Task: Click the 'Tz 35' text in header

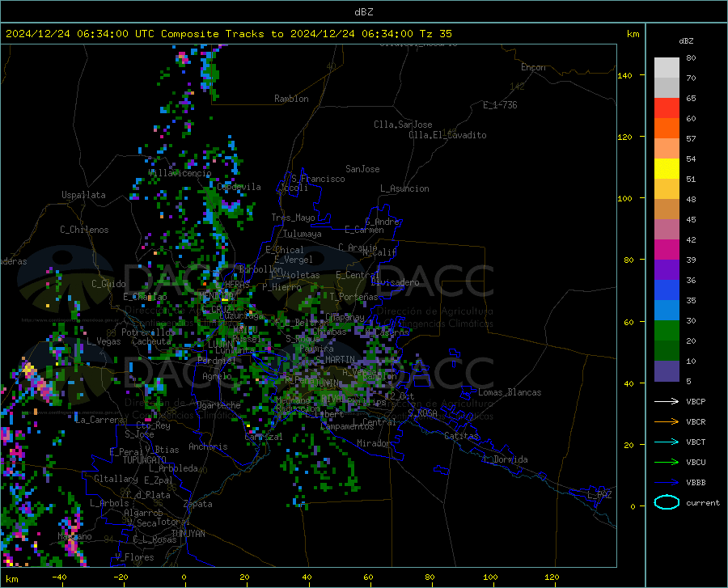Action: point(436,34)
